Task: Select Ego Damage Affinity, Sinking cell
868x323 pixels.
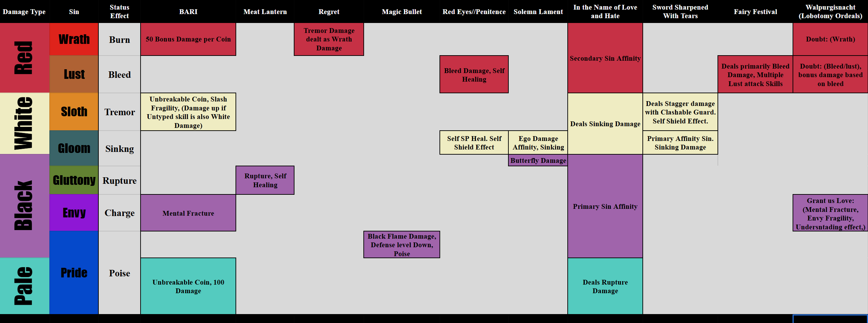Action: click(x=538, y=142)
